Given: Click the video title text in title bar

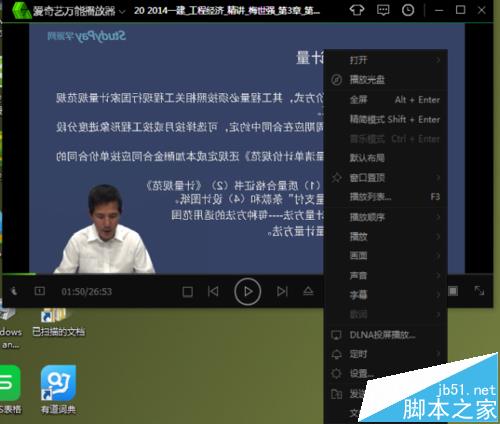Looking at the screenshot, I should 227,11.
